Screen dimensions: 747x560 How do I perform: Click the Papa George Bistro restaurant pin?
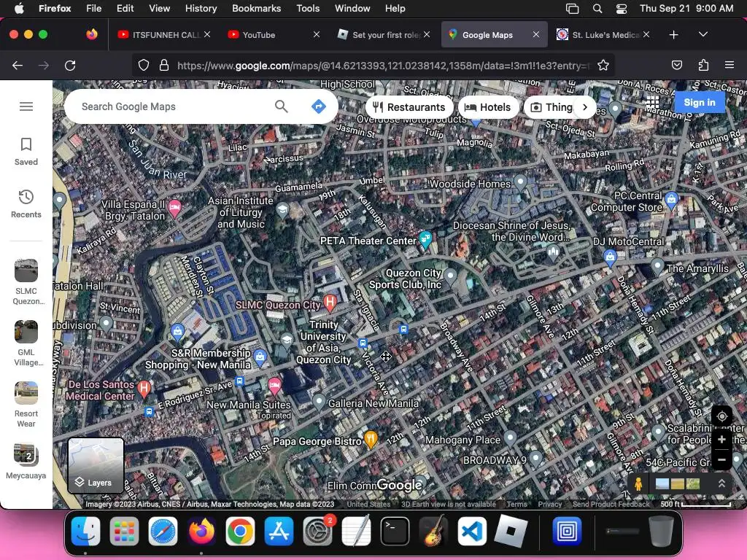tap(371, 439)
